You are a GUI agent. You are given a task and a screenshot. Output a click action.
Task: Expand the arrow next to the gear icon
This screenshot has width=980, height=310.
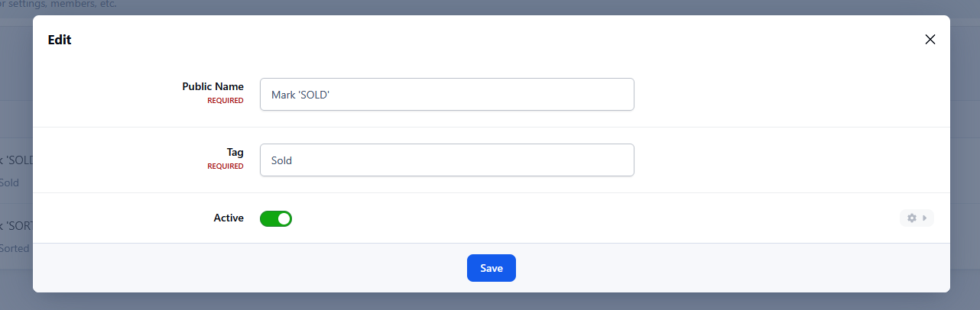(x=924, y=218)
